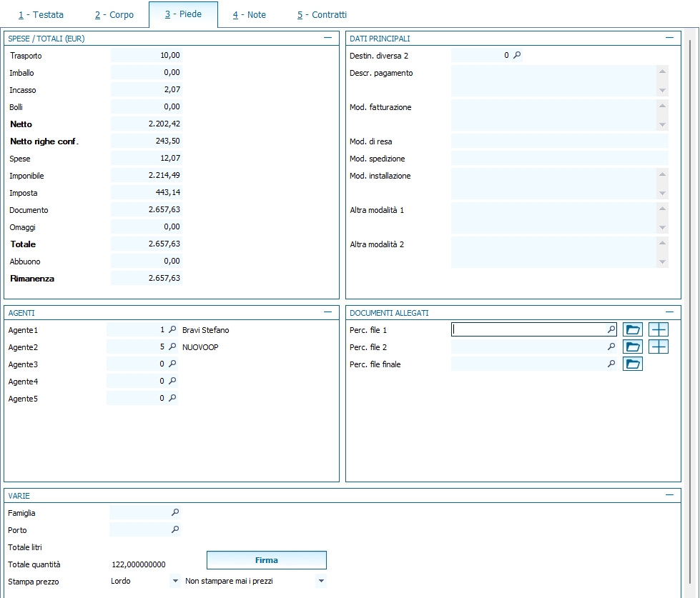Click the search icon for Destin. diversa 2
Viewport: 700px width, 598px height.
[517, 55]
